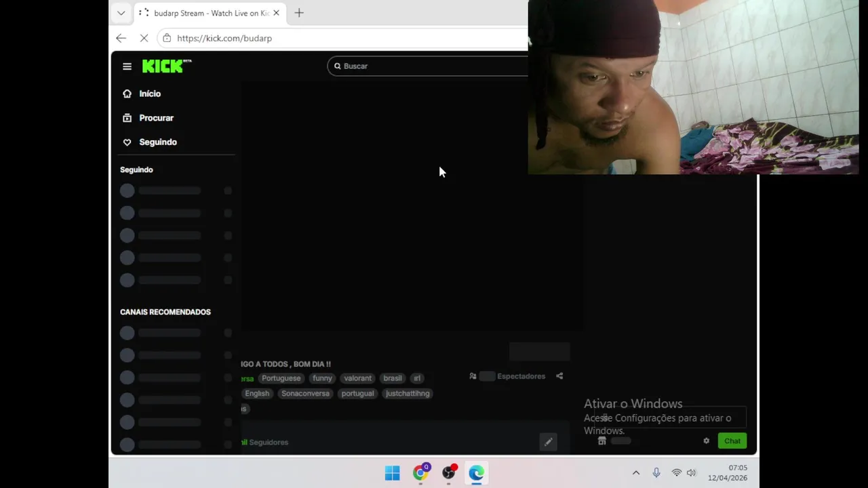Image resolution: width=868 pixels, height=488 pixels.
Task: Stop page loading with X button
Action: 144,38
